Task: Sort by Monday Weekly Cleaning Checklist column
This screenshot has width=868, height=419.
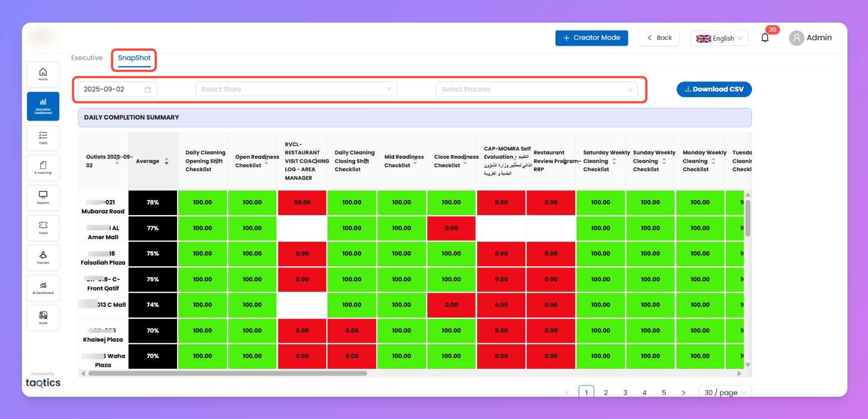Action: (x=713, y=161)
